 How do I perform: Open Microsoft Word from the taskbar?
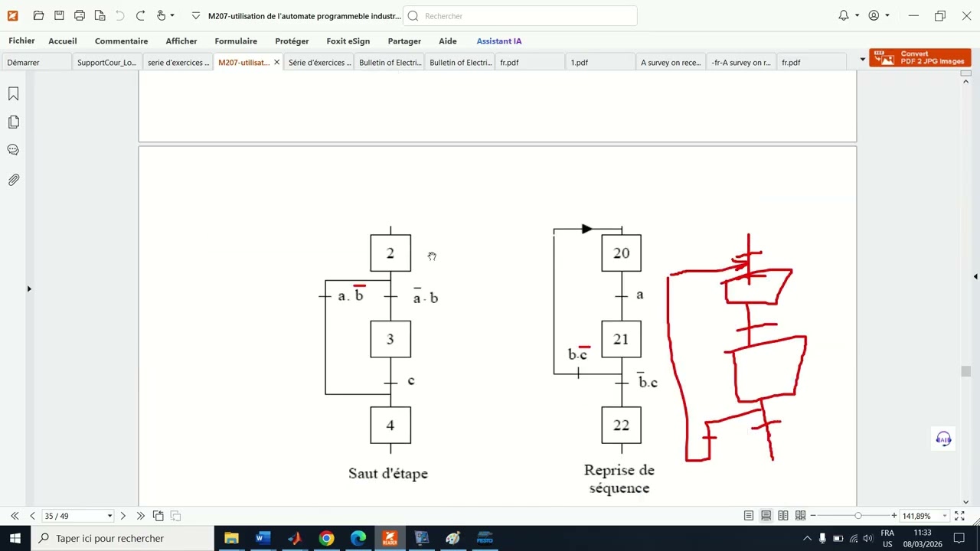263,538
